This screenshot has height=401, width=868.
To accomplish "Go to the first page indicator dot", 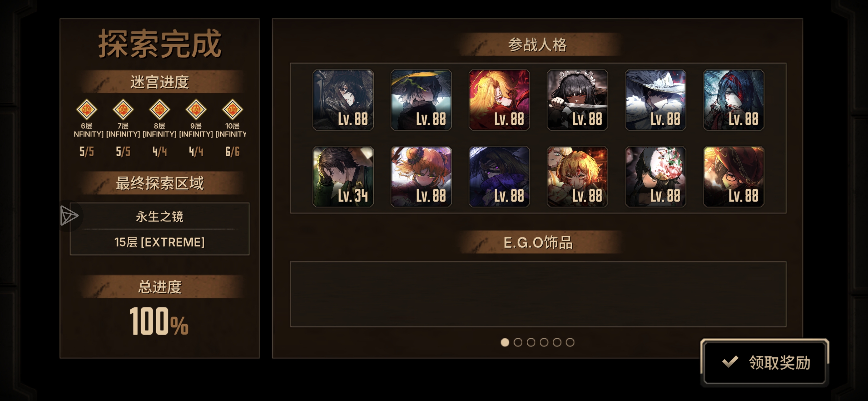I will (505, 342).
